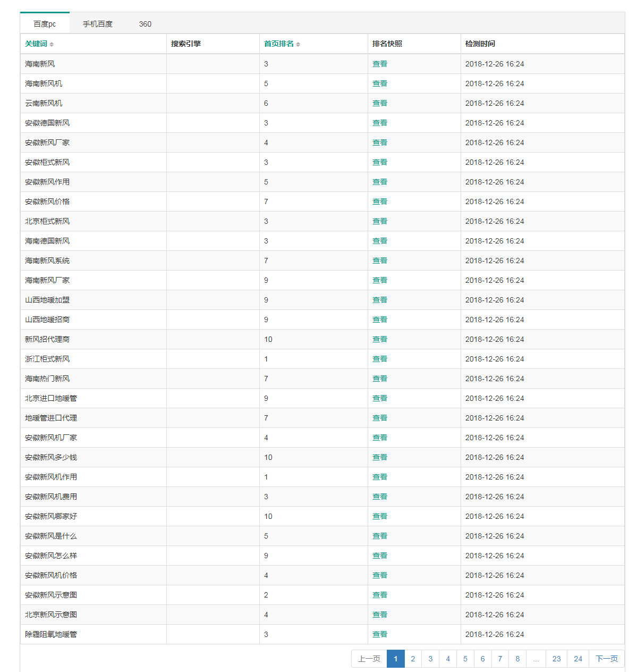This screenshot has width=637, height=672.
Task: Jump to page 24 in pagination
Action: [578, 659]
